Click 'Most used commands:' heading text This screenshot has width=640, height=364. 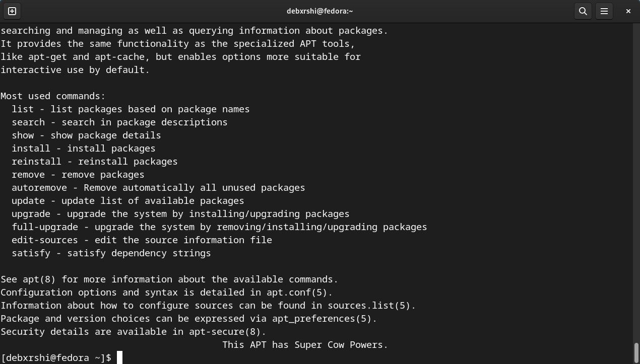coord(52,96)
